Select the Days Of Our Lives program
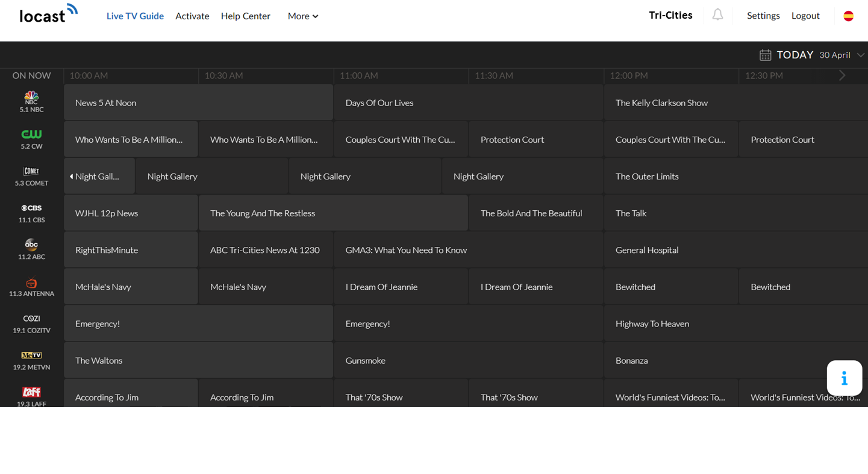The height and width of the screenshot is (474, 868). point(379,103)
